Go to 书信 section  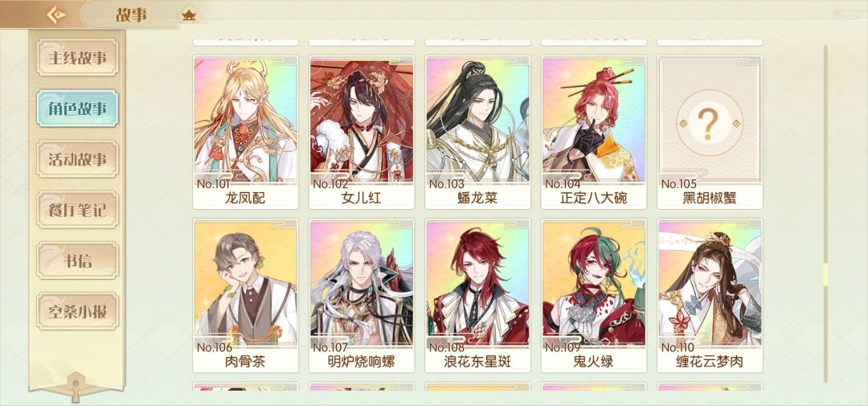(77, 260)
